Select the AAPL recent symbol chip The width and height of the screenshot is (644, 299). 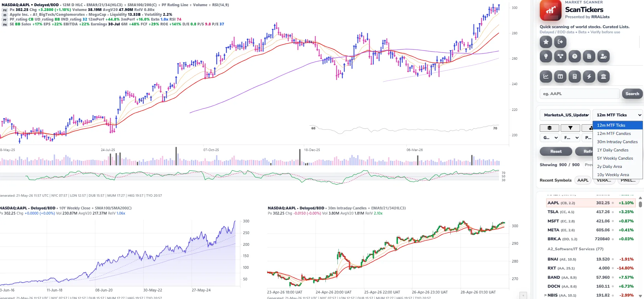coord(583,180)
